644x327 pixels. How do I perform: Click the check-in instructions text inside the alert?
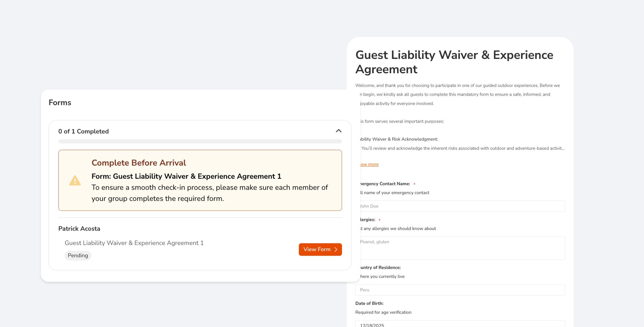[209, 193]
